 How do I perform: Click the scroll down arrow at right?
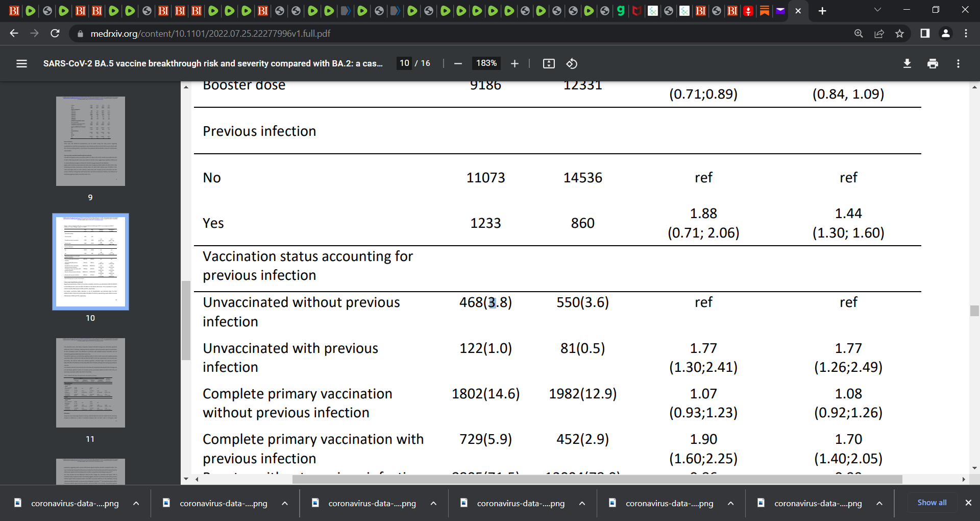pos(974,468)
